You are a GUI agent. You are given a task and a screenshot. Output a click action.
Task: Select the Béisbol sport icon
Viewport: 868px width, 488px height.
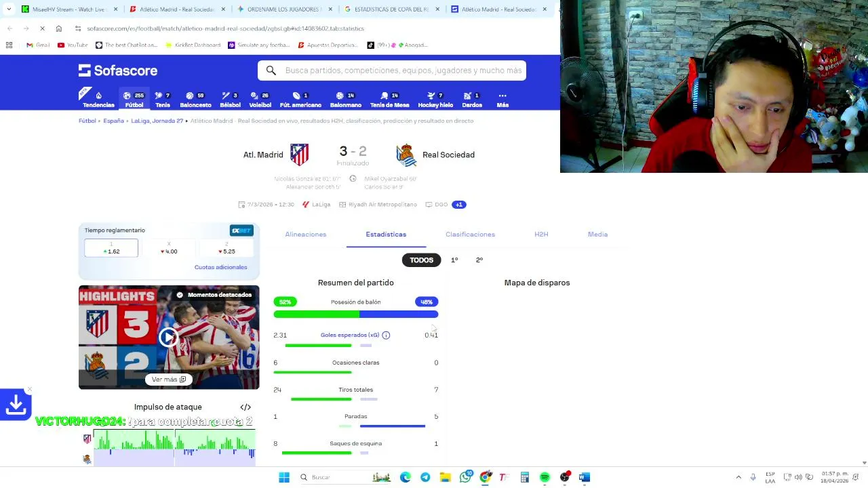tap(230, 100)
